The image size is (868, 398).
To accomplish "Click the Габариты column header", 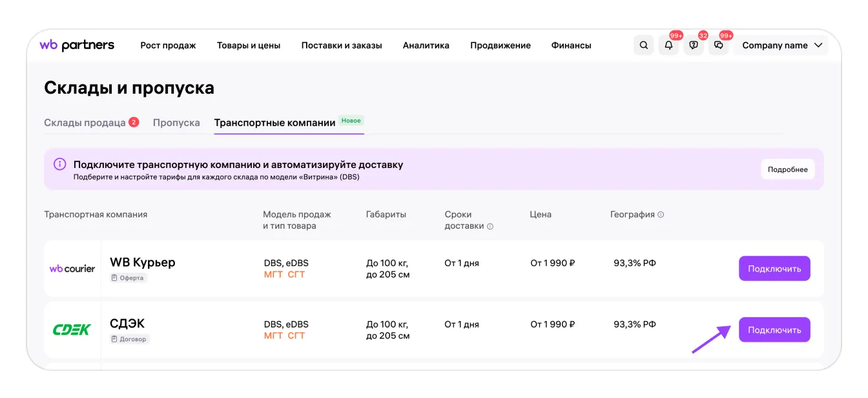I will 386,215.
